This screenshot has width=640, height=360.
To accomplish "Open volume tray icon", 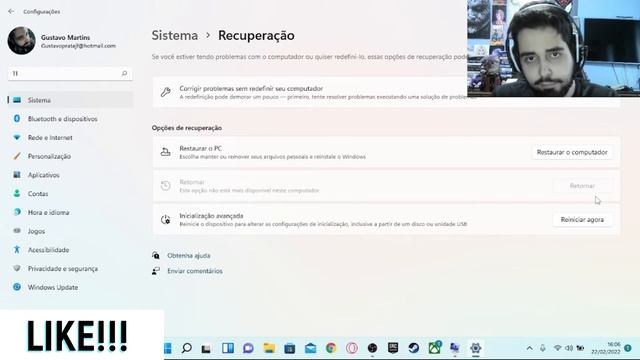I will tap(569, 348).
